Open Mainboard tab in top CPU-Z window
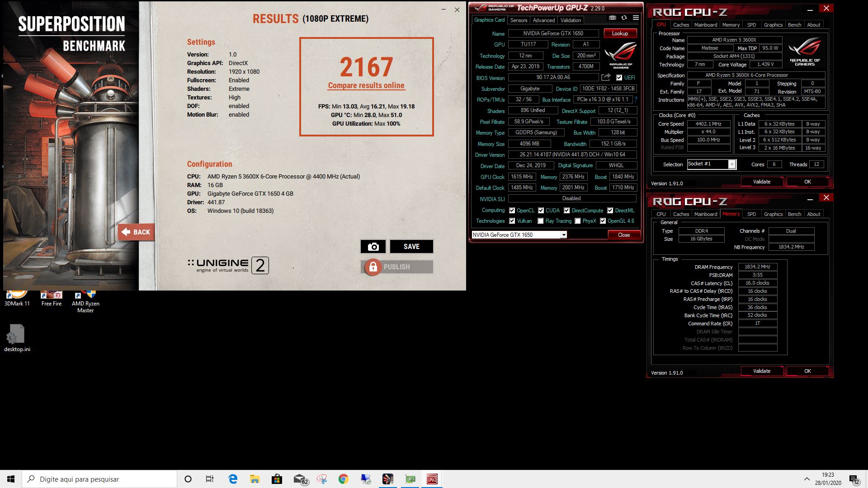Viewport: 868px width, 488px height. tap(705, 25)
